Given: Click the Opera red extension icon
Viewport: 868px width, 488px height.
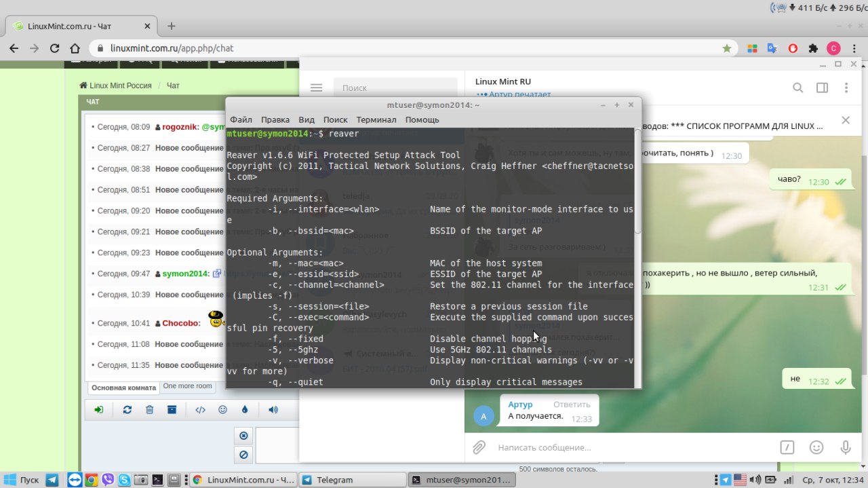Looking at the screenshot, I should click(793, 49).
